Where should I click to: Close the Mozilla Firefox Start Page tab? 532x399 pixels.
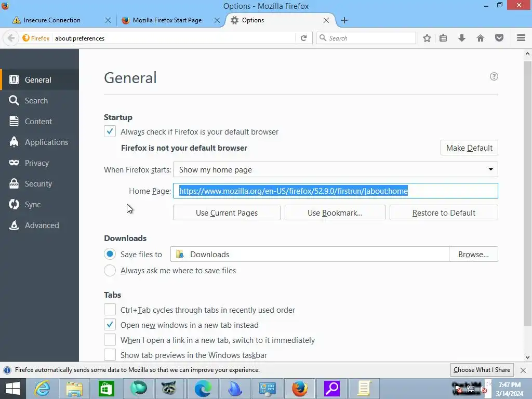coord(217,20)
